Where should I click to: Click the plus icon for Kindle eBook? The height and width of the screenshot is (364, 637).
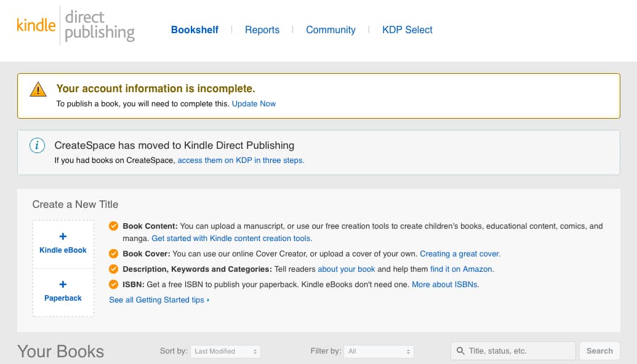coord(63,237)
